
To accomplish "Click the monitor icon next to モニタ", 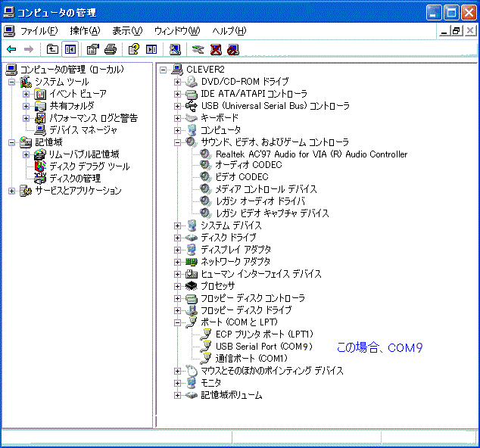I will click(192, 383).
